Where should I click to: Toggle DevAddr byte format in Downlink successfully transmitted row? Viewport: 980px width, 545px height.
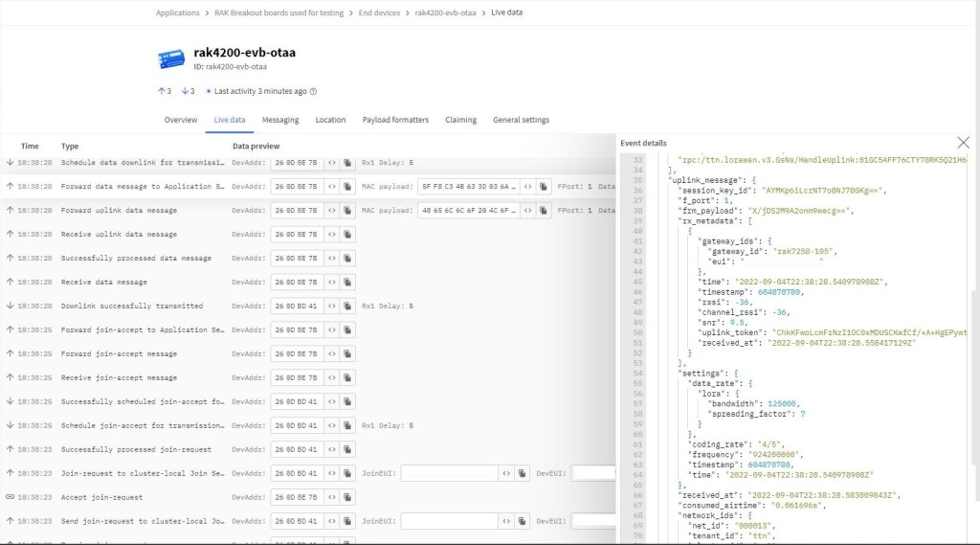point(331,307)
